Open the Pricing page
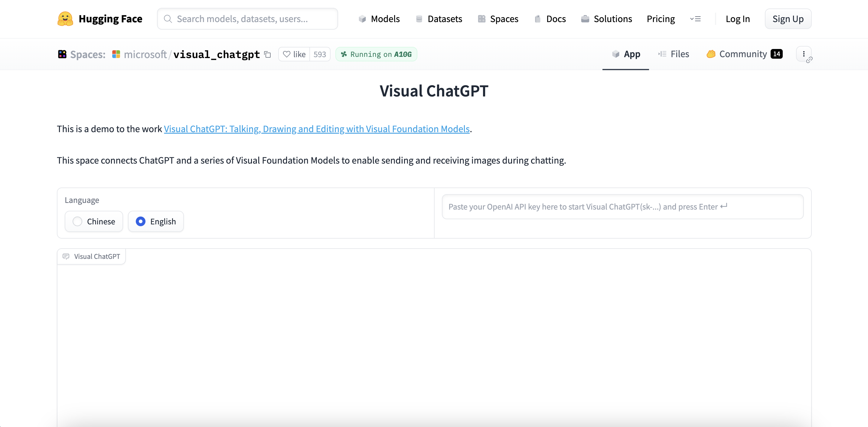This screenshot has width=868, height=427. pos(661,19)
